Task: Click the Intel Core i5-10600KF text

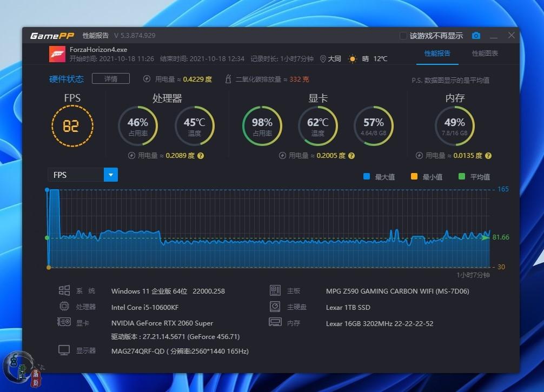Action: tap(145, 307)
